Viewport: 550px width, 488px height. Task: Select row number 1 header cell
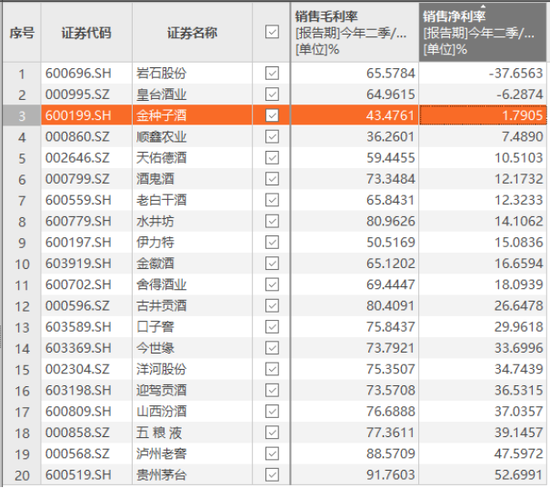pos(22,73)
